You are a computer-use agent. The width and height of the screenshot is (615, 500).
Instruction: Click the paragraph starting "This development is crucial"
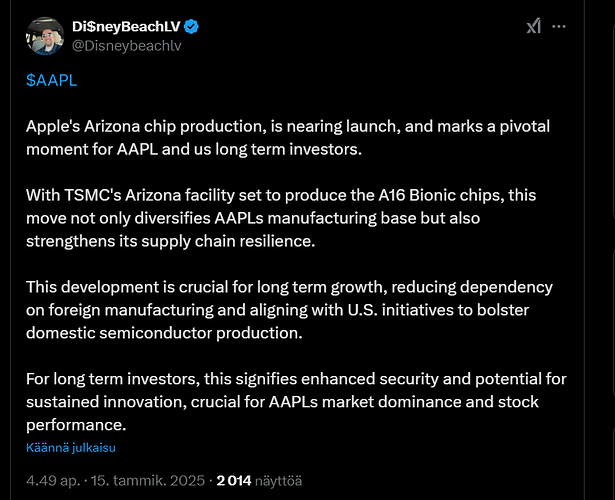[x=289, y=310]
